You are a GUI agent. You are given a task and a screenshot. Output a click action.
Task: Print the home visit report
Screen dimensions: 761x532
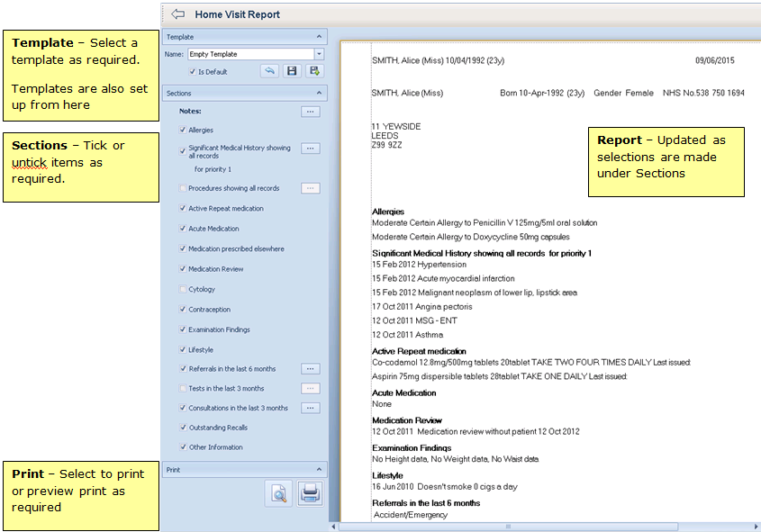tap(310, 493)
